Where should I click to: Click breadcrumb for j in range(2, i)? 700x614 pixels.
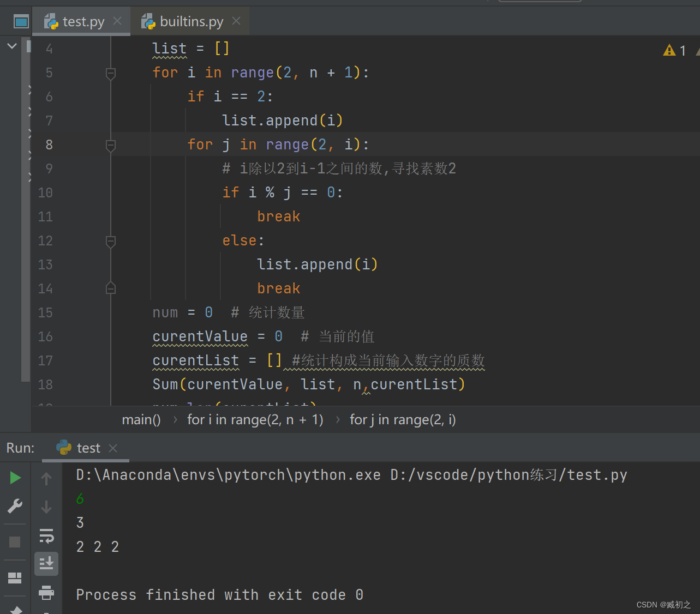coord(403,420)
